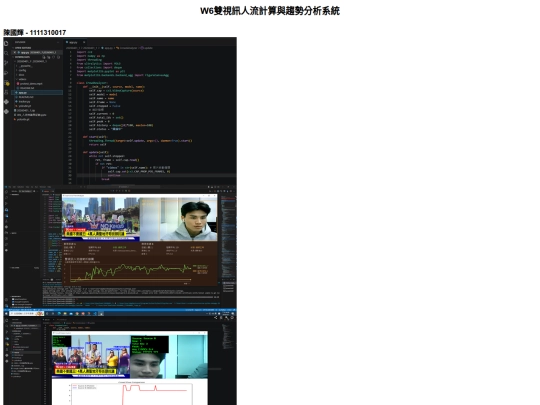Click red line chart in third screenshot

tap(131, 393)
